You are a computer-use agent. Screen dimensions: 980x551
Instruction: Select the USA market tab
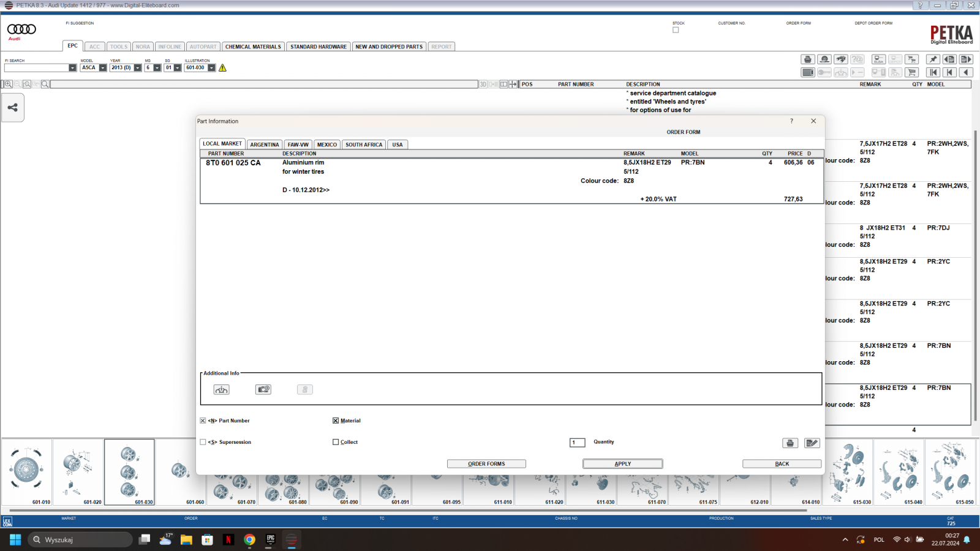pos(398,145)
